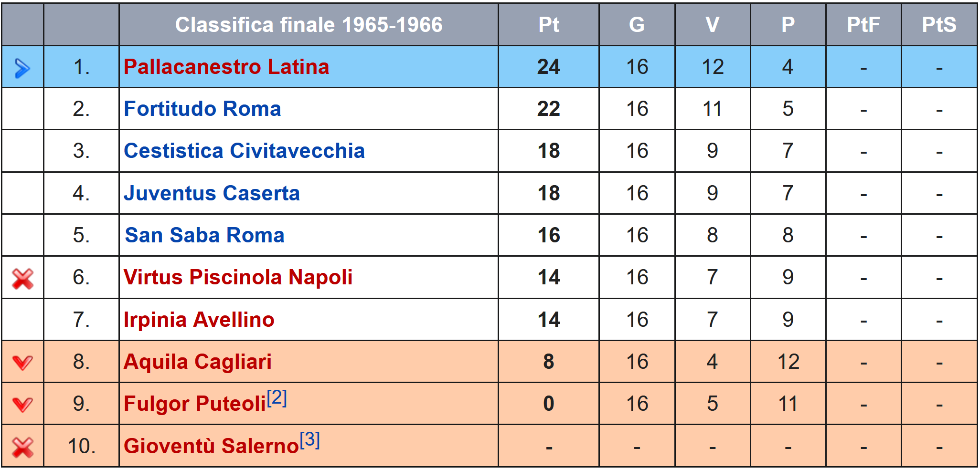Open the Fortitudo Roma team page
This screenshot has width=980, height=469.
pos(202,109)
